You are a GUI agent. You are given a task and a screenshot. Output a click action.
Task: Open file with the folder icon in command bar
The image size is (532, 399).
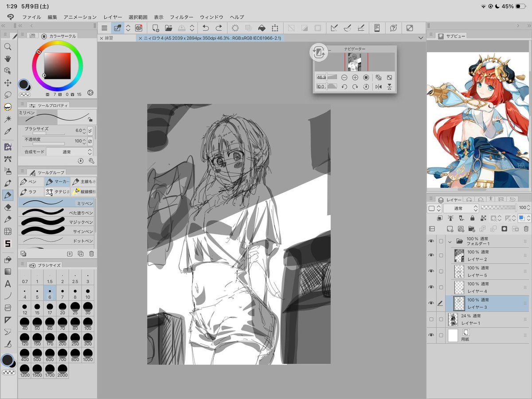pyautogui.click(x=168, y=28)
